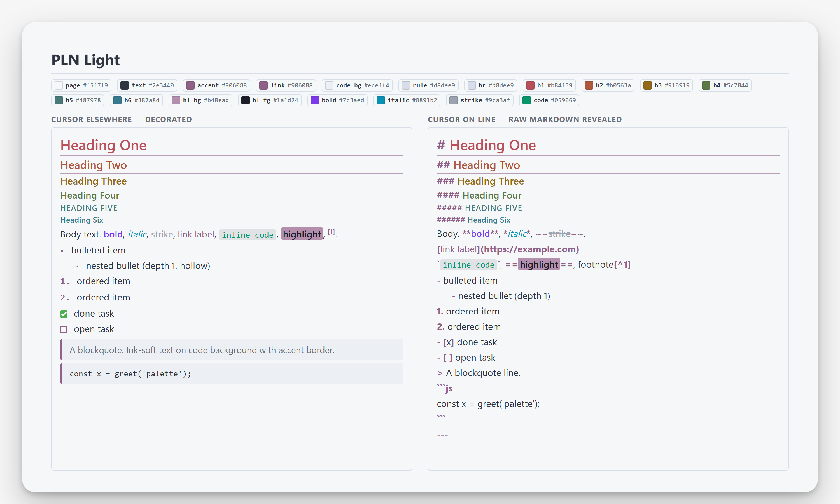Click the raw [link label] markdown link
The height and width of the screenshot is (504, 840).
(x=458, y=249)
